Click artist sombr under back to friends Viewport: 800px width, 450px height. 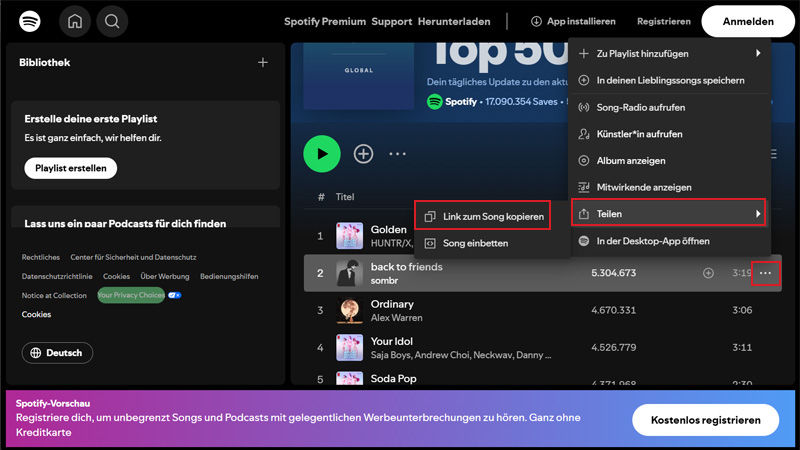pos(384,281)
